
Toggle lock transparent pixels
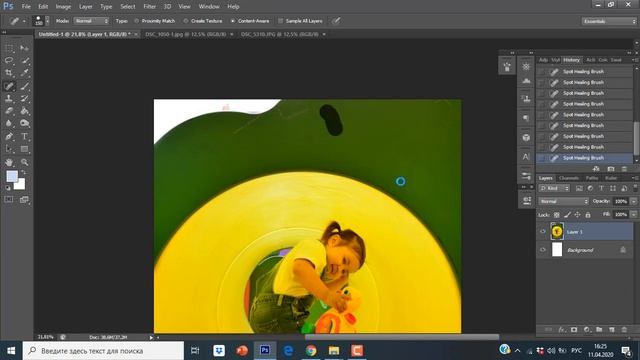[557, 215]
